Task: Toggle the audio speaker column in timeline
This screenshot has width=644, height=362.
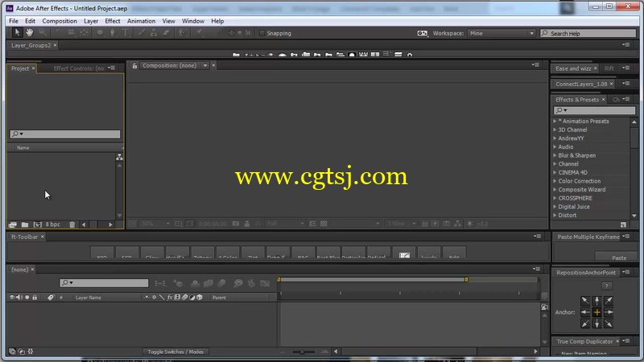Action: (x=19, y=297)
